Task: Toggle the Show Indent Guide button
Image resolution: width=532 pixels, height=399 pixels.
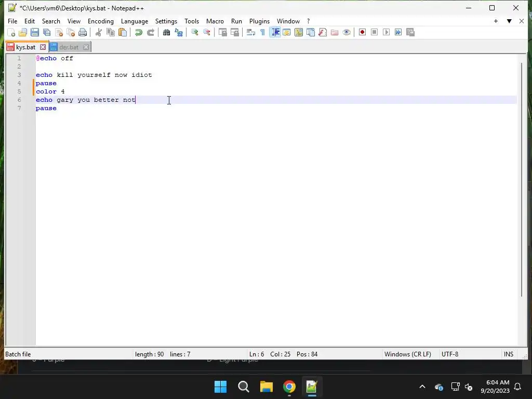Action: point(275,32)
